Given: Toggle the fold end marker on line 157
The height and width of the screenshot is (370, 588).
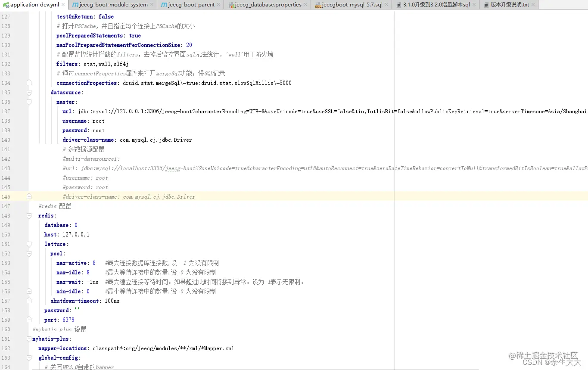Looking at the screenshot, I should click(x=29, y=301).
